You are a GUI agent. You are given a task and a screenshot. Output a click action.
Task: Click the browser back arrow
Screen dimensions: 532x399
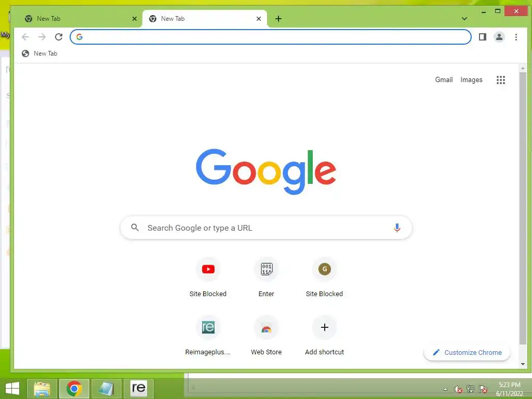tap(25, 37)
